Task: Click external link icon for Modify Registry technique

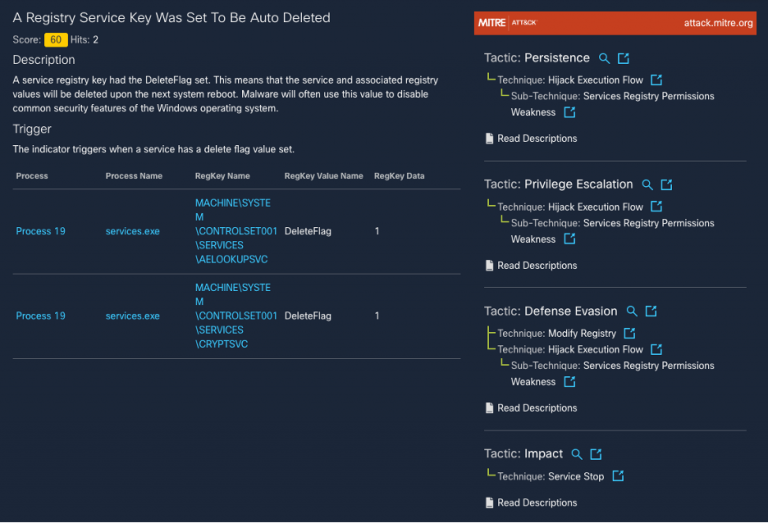Action: (x=629, y=333)
